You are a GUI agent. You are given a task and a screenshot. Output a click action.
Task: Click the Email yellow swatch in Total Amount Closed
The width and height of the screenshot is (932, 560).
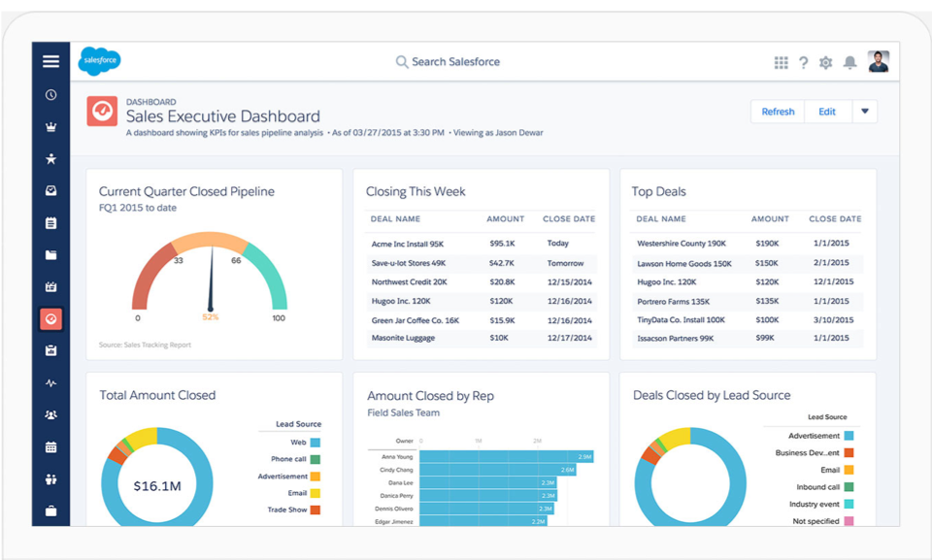tap(315, 493)
